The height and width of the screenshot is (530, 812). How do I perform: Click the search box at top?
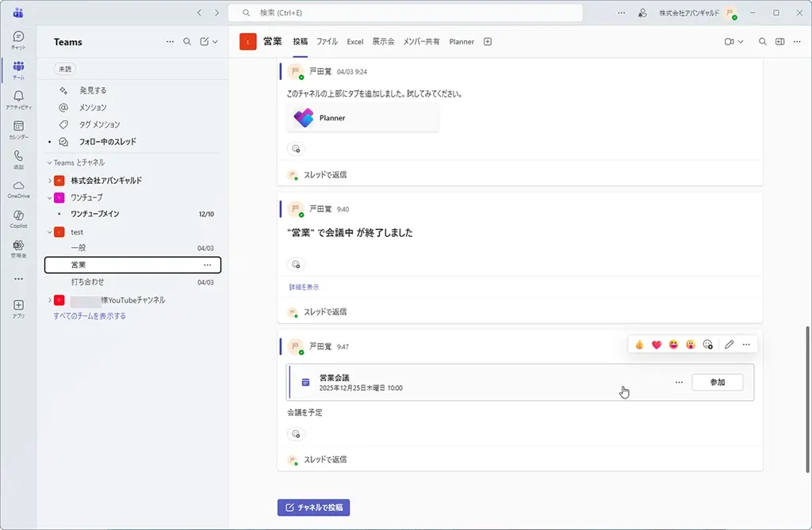pos(405,13)
